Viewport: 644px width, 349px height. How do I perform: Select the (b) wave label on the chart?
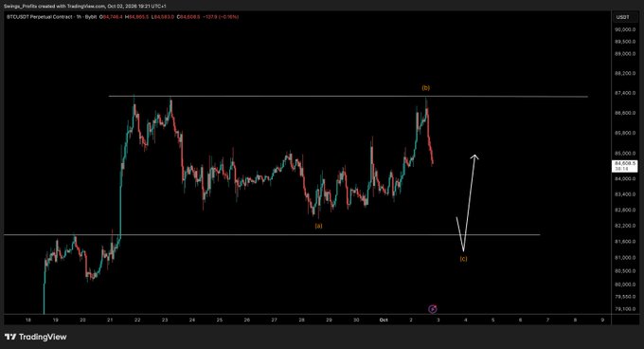(426, 87)
